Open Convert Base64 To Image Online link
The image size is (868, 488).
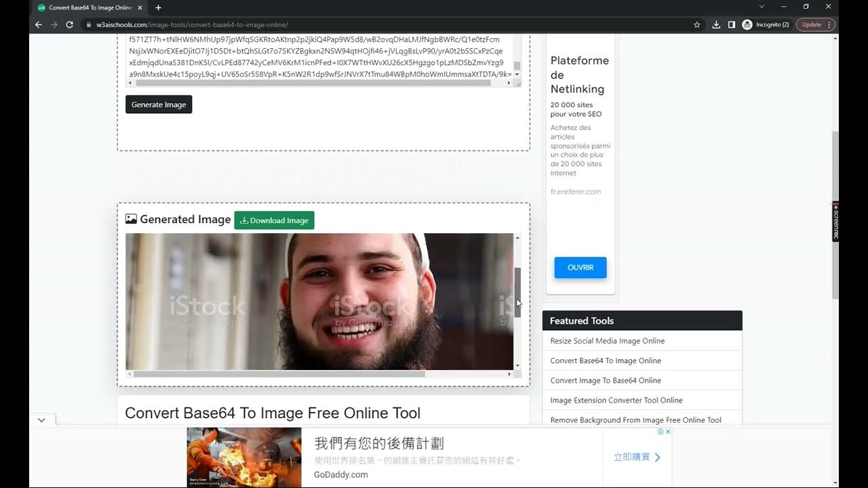[606, 361]
